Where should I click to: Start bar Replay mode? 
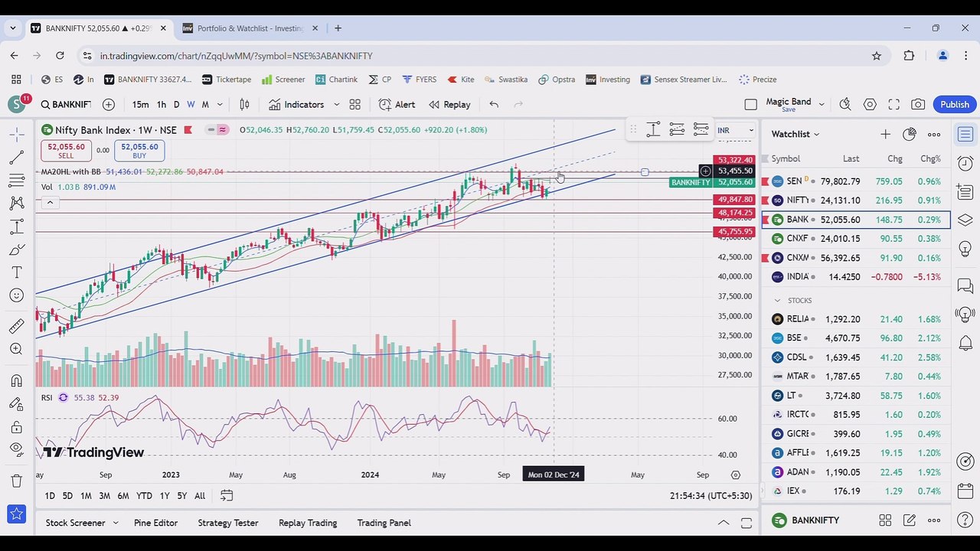(449, 104)
